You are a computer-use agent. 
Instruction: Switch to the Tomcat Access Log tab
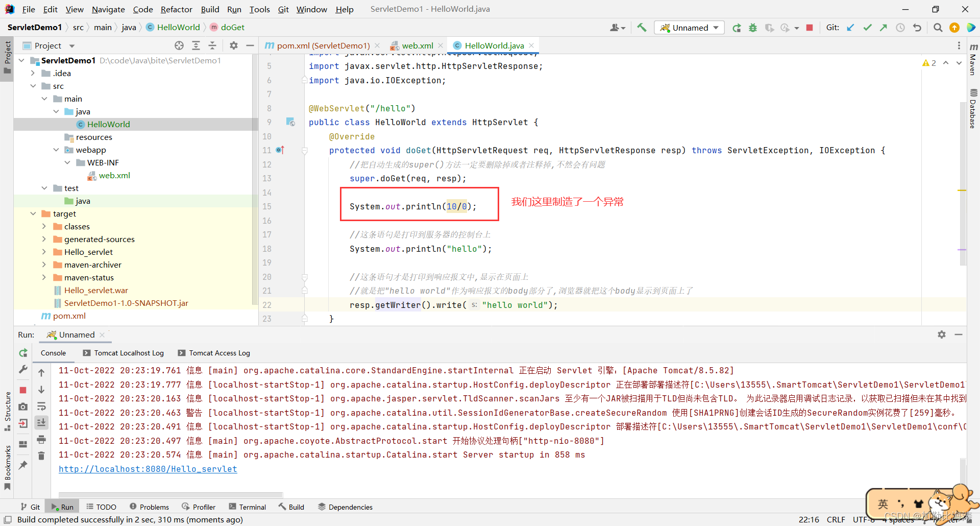click(x=219, y=353)
